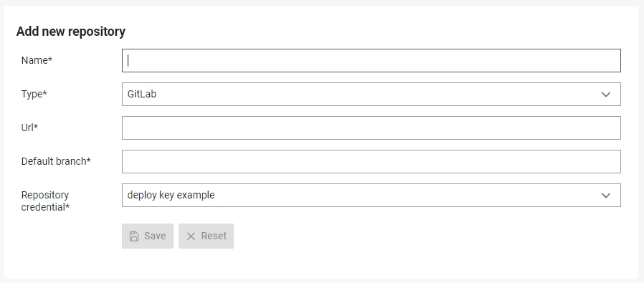
Task: Click the X icon on Reset
Action: coord(191,236)
